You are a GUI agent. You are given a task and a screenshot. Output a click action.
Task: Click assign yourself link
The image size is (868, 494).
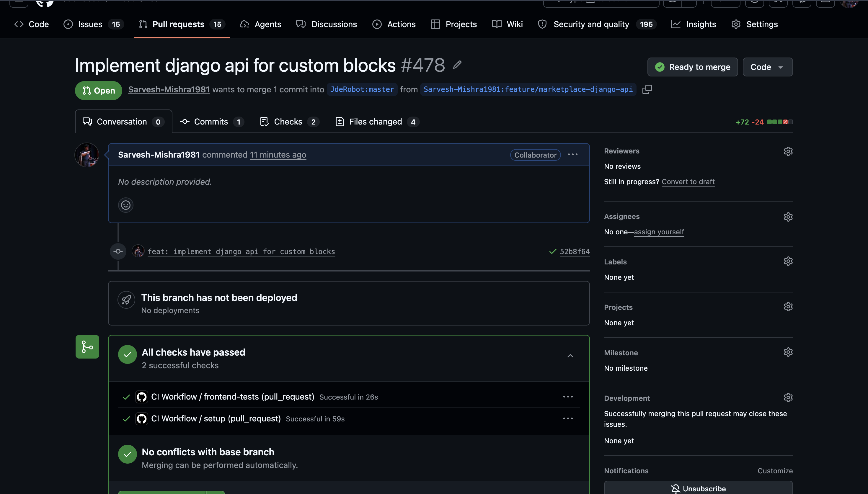(x=659, y=232)
